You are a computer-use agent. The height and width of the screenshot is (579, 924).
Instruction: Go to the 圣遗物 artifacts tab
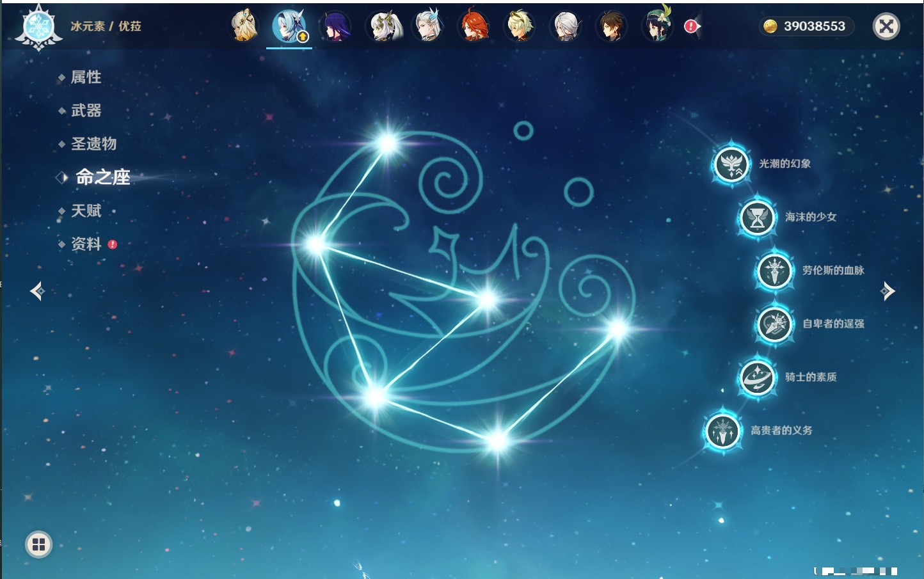93,144
